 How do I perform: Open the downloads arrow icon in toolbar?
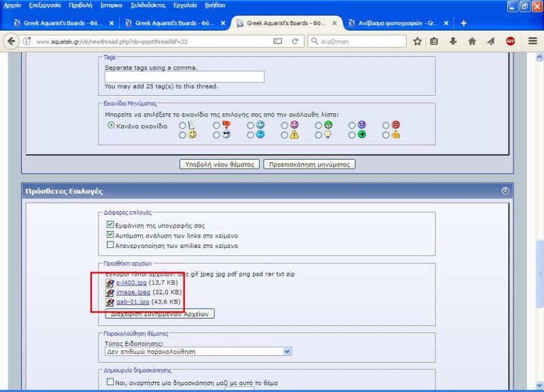tap(453, 41)
